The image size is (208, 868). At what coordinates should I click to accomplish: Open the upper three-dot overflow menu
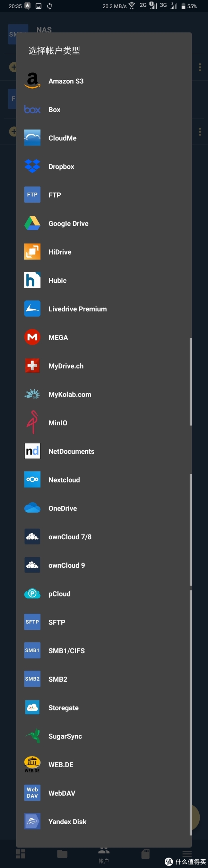[200, 67]
